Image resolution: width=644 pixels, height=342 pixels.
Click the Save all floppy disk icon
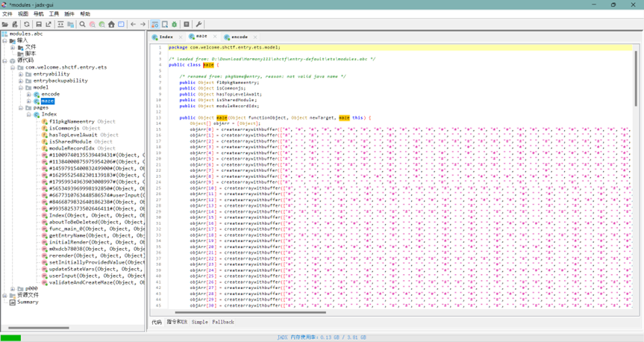click(39, 24)
